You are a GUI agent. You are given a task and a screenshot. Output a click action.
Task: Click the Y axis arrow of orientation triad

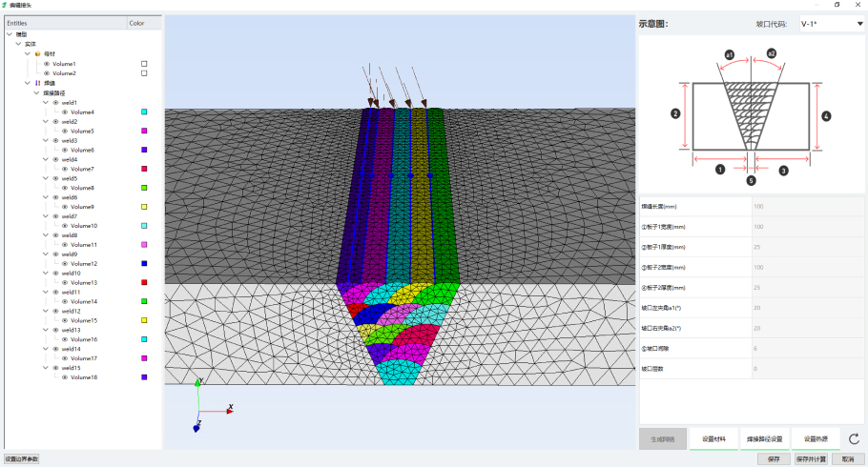pyautogui.click(x=197, y=382)
